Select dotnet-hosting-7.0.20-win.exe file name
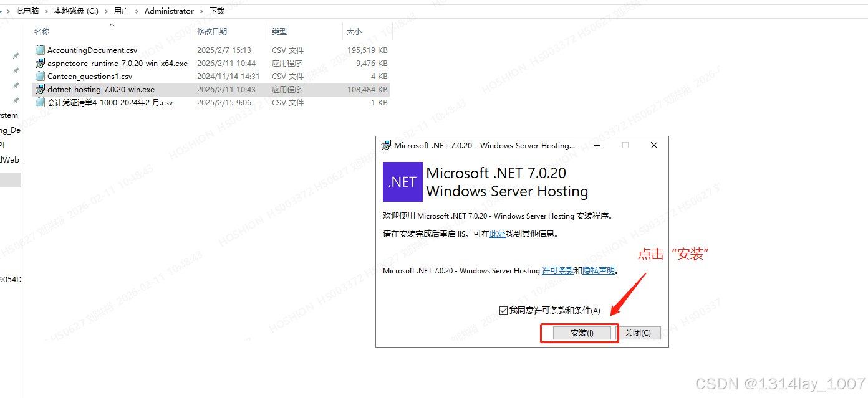The height and width of the screenshot is (398, 868). pyautogui.click(x=101, y=90)
